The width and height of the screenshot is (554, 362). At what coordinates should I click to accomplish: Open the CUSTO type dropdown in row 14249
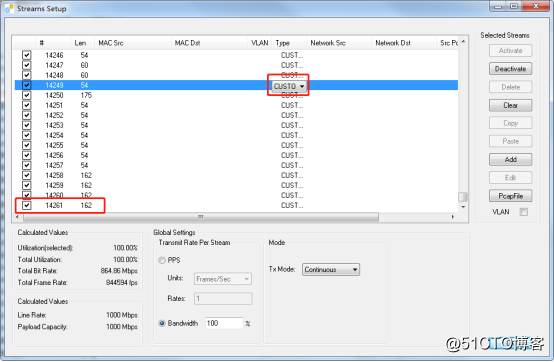point(289,86)
